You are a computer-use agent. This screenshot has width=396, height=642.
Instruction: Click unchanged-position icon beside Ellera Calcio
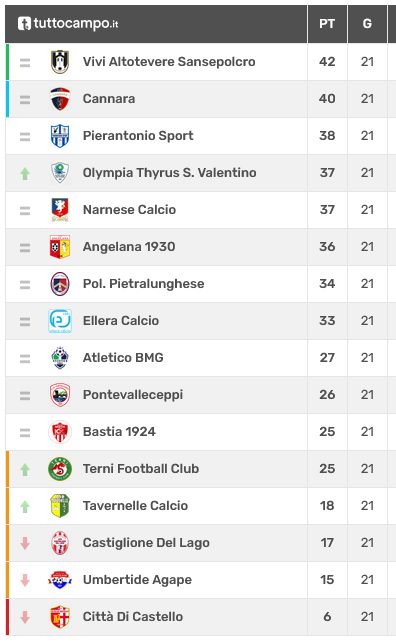(25, 322)
